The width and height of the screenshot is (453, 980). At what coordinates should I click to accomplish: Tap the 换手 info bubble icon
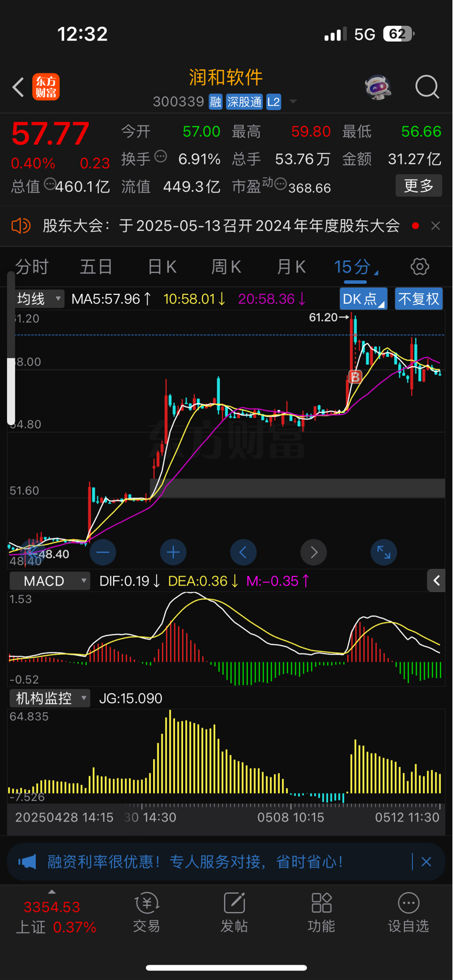click(161, 157)
